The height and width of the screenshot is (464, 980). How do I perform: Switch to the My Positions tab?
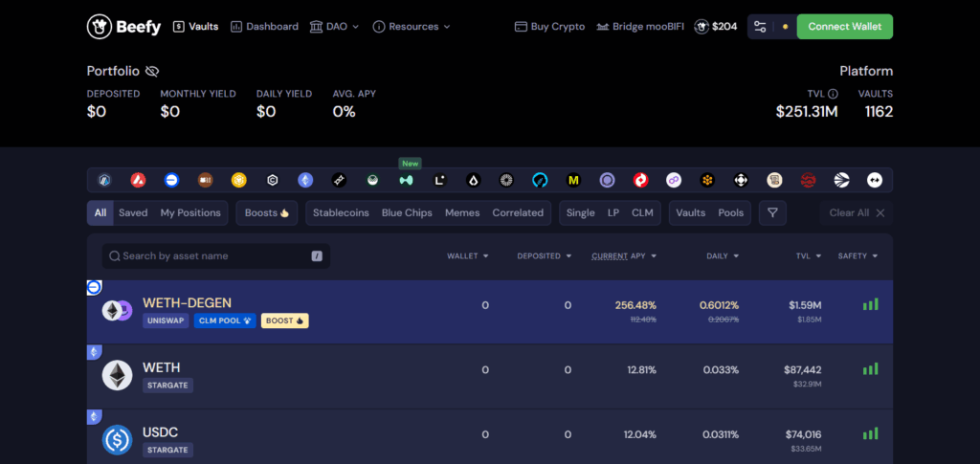[x=190, y=212]
